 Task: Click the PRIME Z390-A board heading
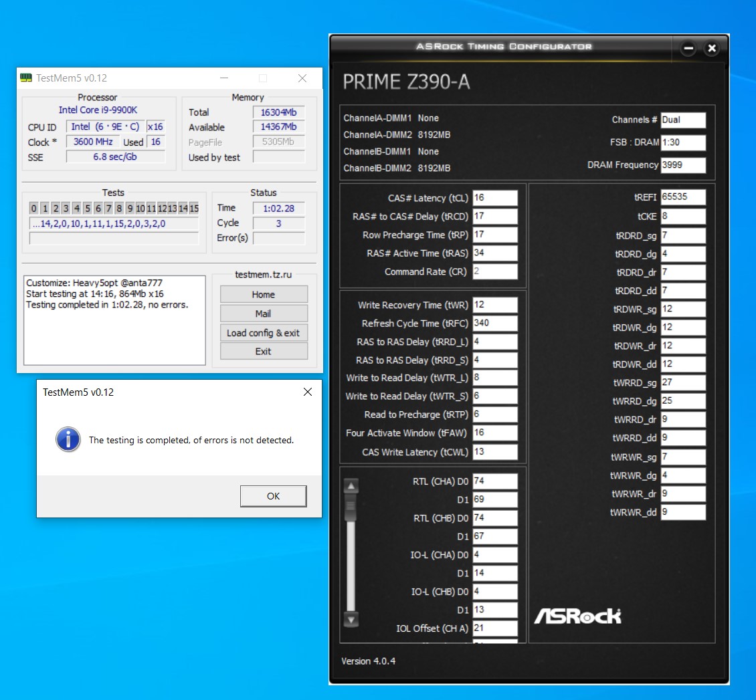(x=406, y=82)
